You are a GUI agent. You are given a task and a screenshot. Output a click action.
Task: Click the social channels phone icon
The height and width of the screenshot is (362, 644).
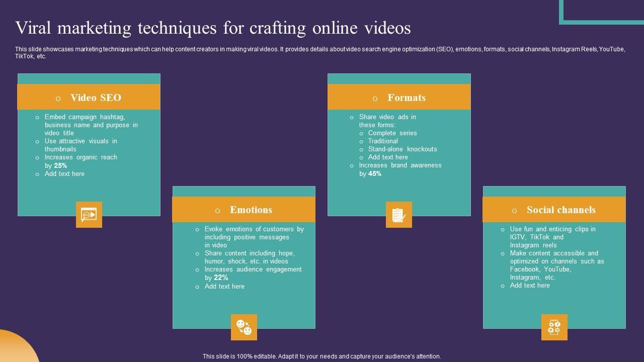pos(554,327)
